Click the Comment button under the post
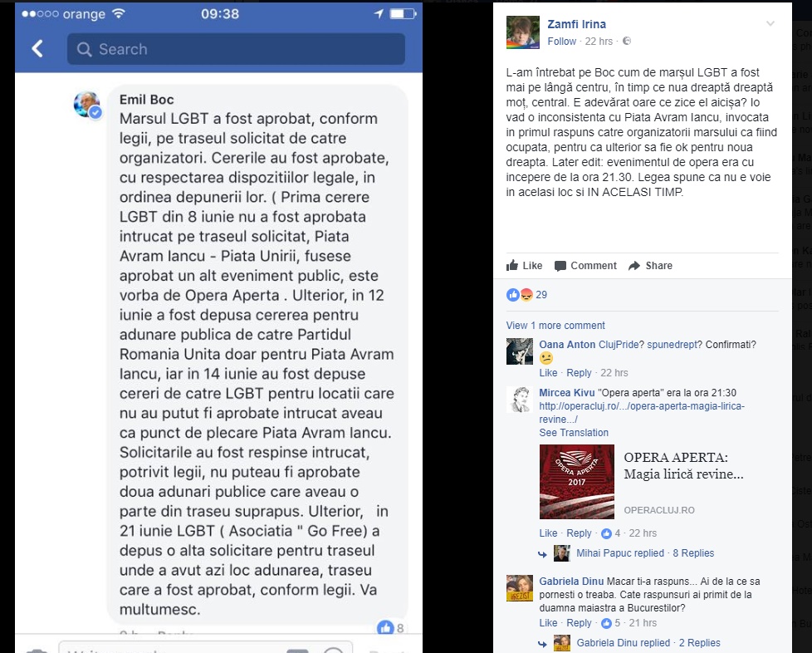The width and height of the screenshot is (812, 653). [585, 265]
